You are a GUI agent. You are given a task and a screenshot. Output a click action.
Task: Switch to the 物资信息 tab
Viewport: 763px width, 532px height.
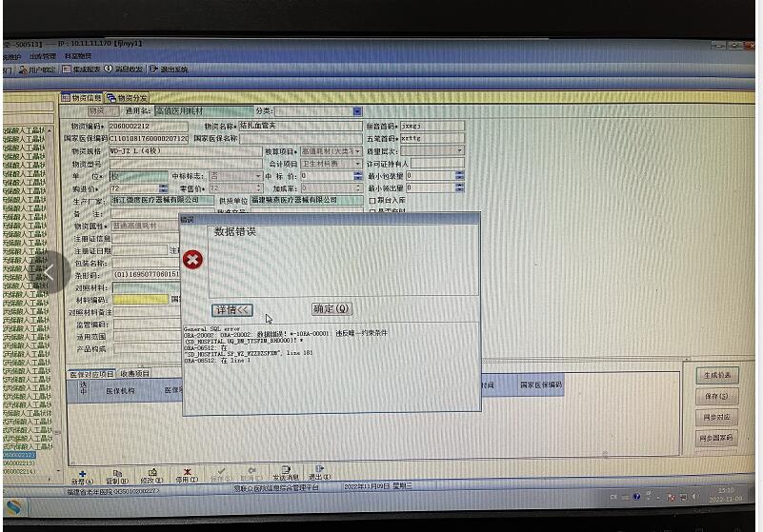point(82,98)
